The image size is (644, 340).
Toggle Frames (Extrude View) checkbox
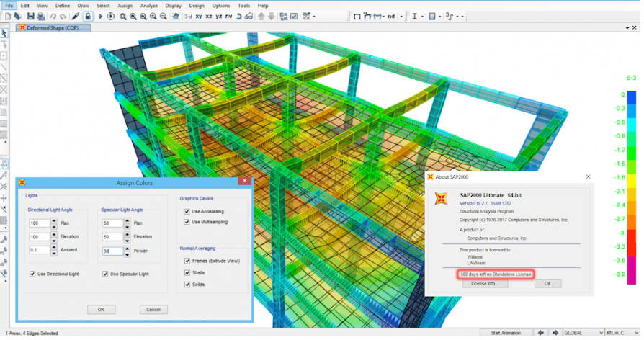(187, 261)
